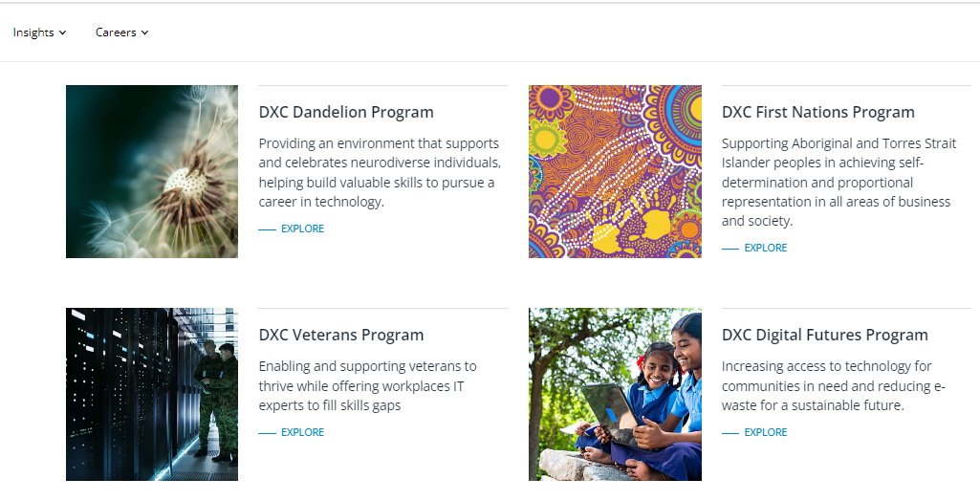This screenshot has width=980, height=501.
Task: Click the Dandelion Program description paragraph
Action: (380, 172)
